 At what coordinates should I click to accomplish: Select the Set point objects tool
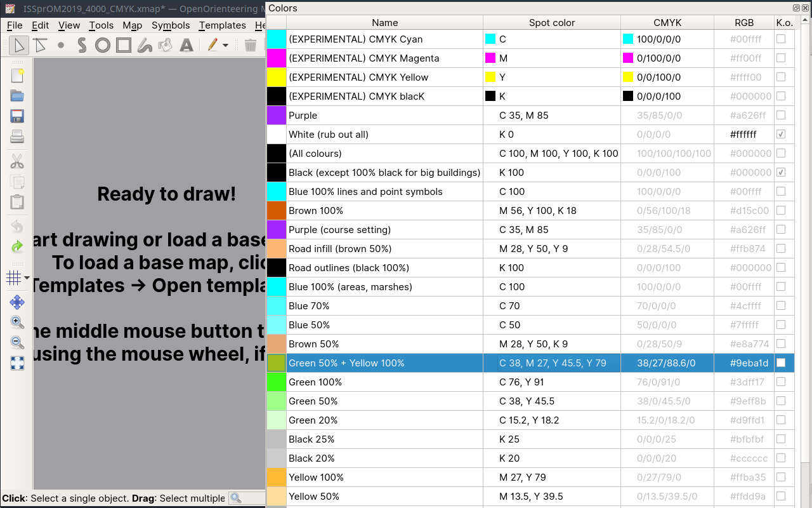(61, 45)
